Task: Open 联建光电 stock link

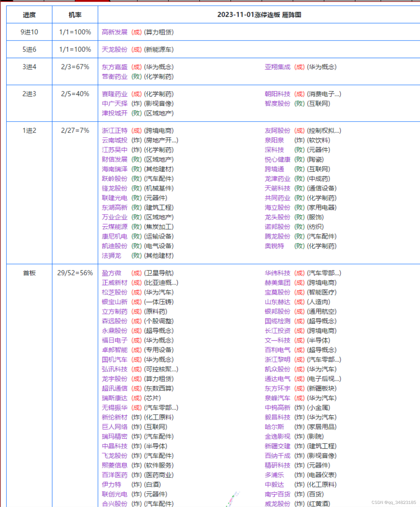Action: click(115, 198)
